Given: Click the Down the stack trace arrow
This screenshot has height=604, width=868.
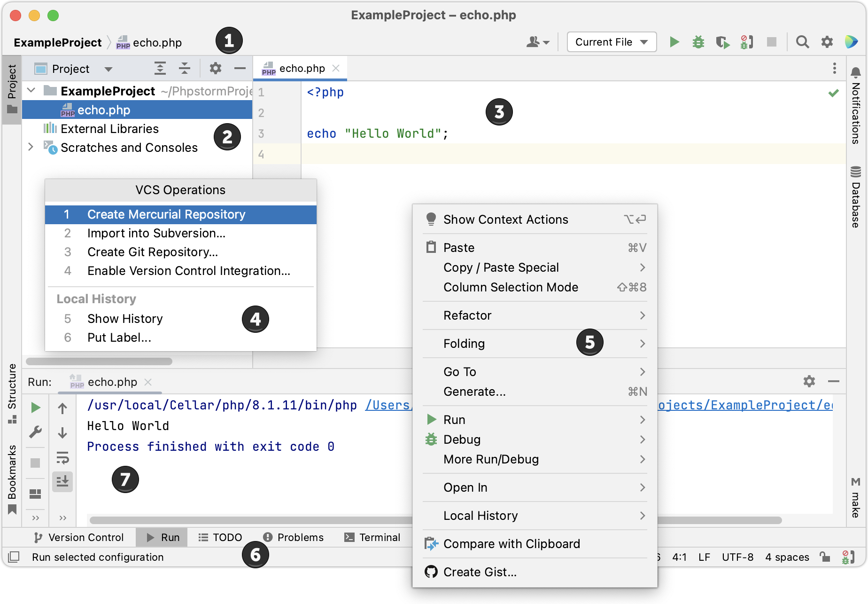Looking at the screenshot, I should [62, 432].
